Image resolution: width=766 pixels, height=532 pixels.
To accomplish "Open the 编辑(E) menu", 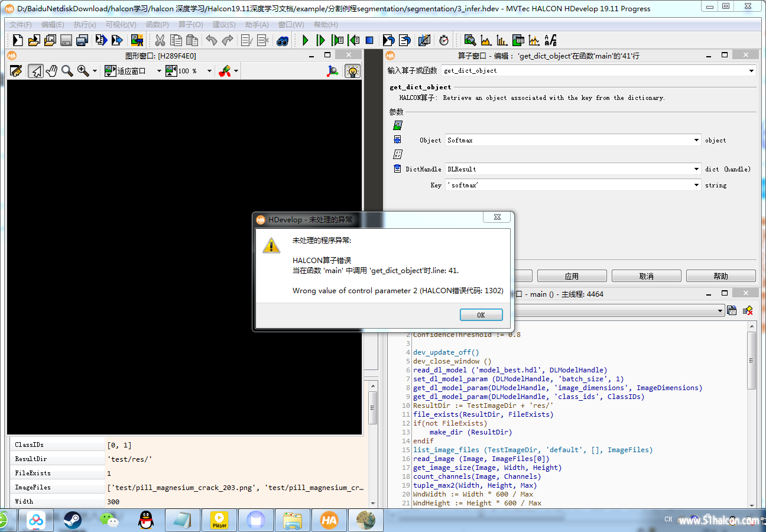I will [53, 25].
